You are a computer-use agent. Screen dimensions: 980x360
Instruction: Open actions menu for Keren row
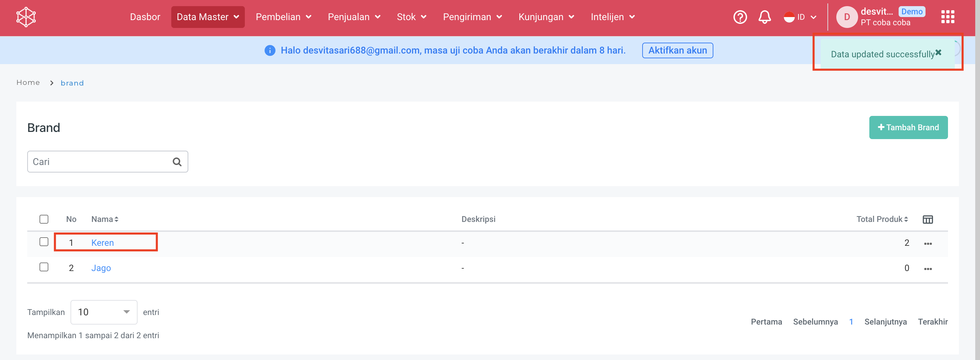pos(928,243)
